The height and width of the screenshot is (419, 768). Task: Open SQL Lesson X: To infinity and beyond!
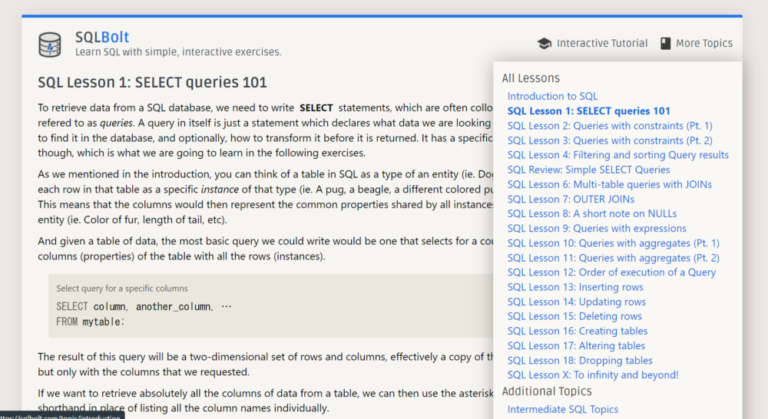click(x=593, y=375)
